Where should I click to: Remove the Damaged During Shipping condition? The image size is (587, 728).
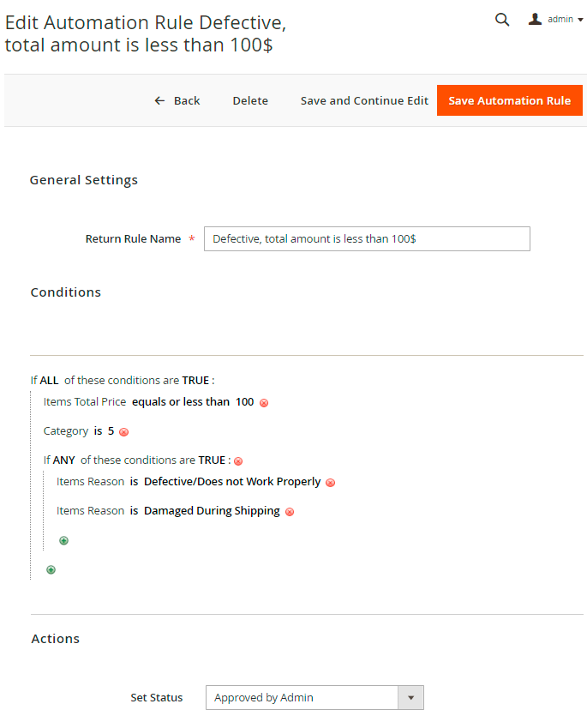point(290,512)
